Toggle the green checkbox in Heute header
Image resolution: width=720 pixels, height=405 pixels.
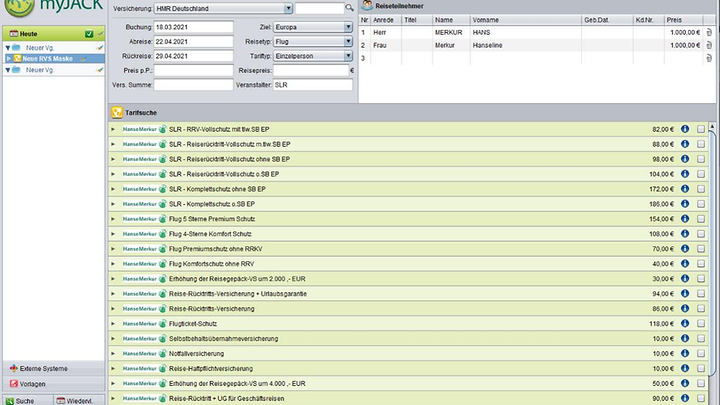[x=88, y=34]
